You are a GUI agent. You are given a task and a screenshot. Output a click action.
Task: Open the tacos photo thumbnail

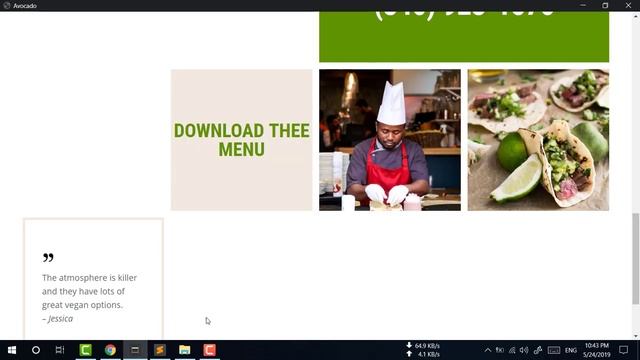(538, 140)
